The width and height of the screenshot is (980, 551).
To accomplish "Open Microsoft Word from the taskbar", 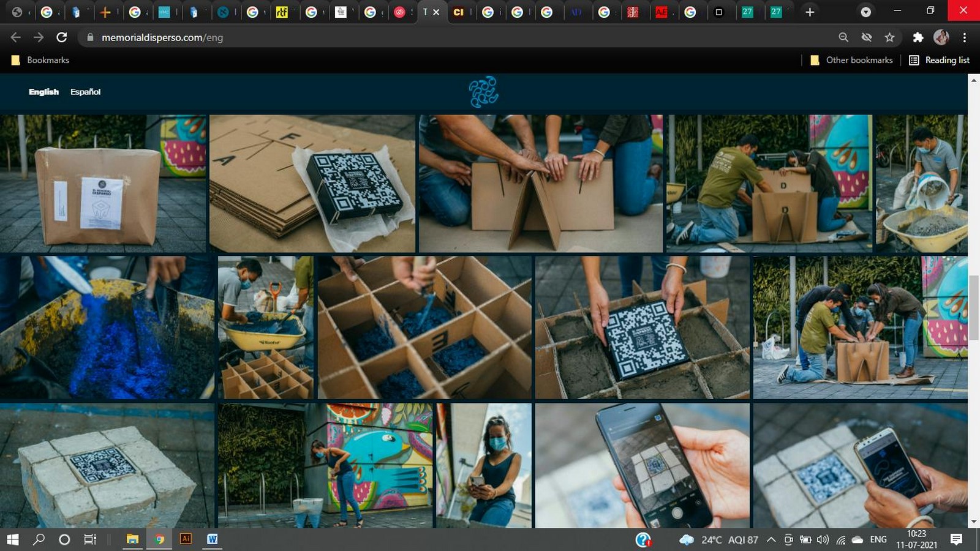I will pos(212,539).
